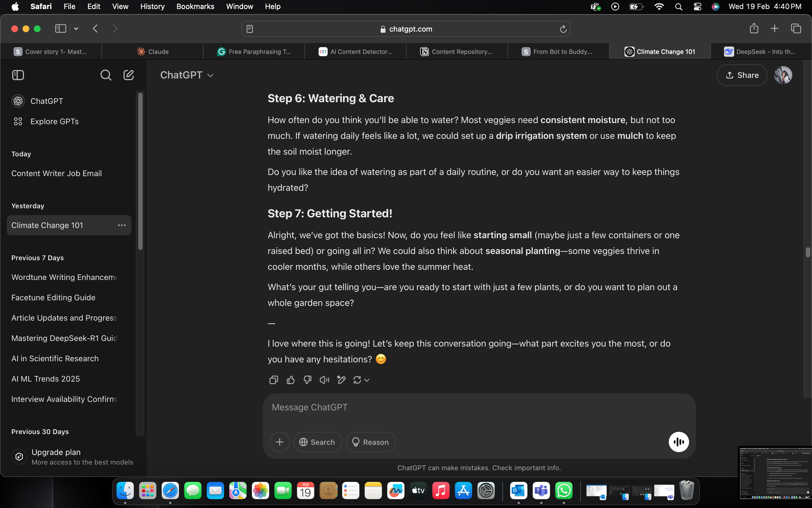Regenerate the response with switch model icon
Viewport: 812px width, 508px height.
(361, 380)
